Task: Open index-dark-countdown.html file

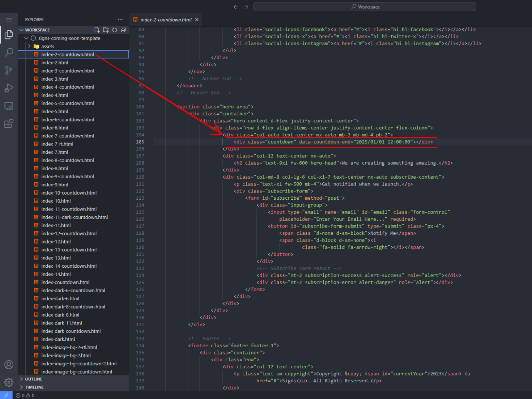Action: click(x=71, y=331)
